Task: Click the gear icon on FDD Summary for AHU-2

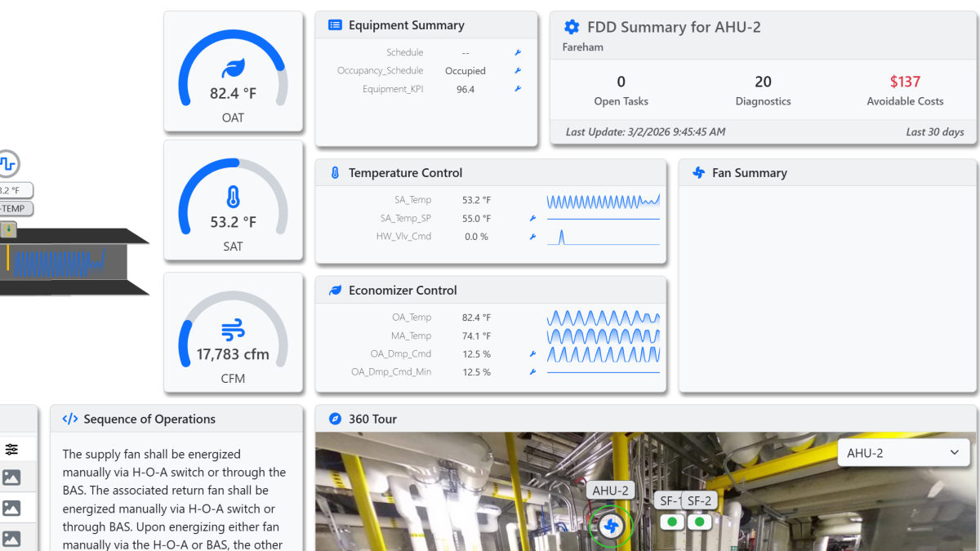Action: [569, 26]
